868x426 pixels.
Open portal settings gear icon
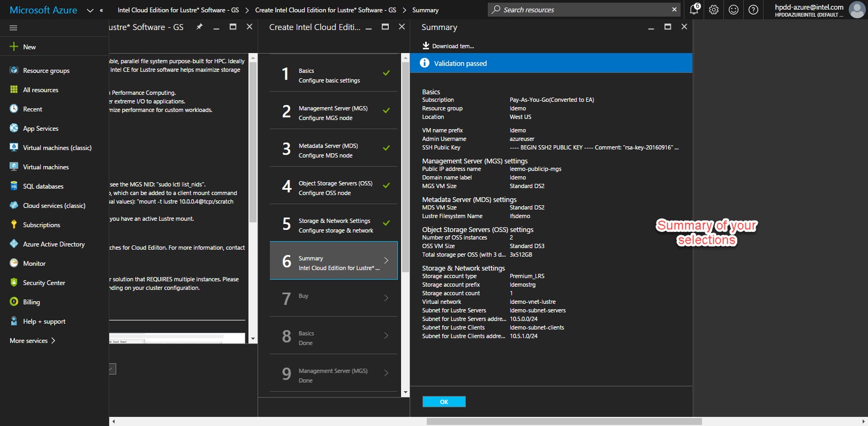[x=714, y=10]
